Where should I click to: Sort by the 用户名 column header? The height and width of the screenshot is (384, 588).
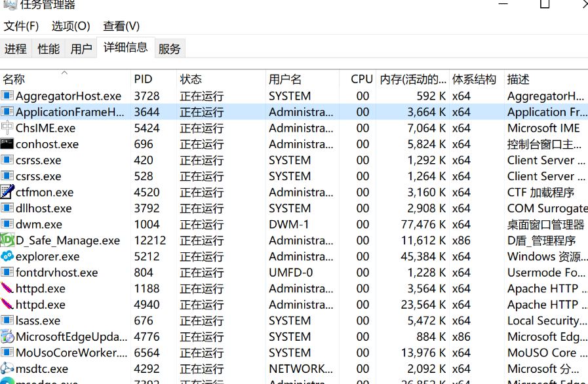302,79
